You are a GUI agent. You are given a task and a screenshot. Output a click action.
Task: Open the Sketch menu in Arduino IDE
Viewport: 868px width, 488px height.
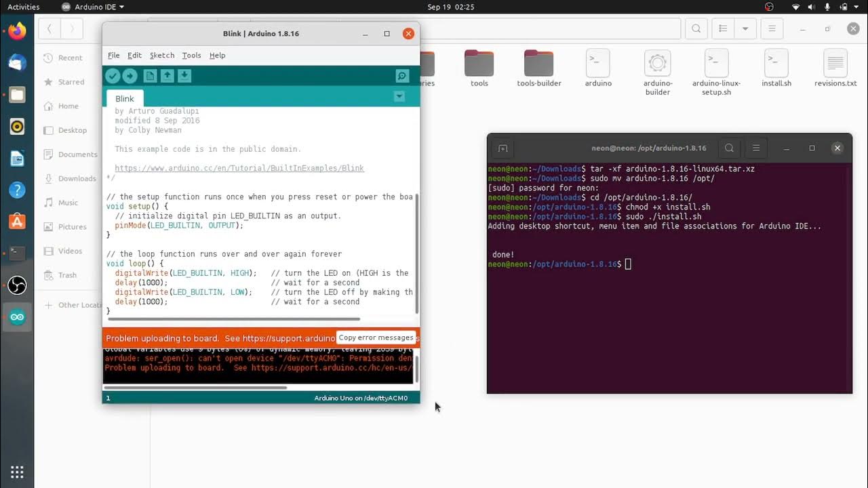[162, 56]
